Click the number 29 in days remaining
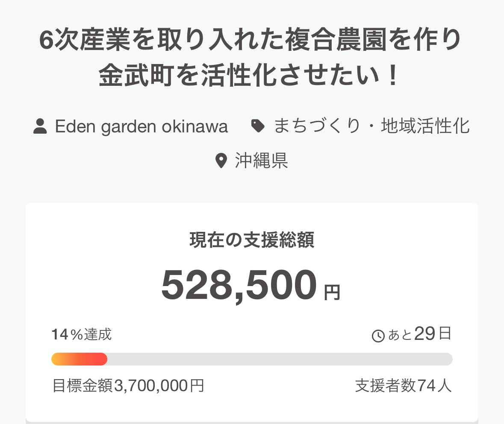The height and width of the screenshot is (424, 504). [x=424, y=333]
